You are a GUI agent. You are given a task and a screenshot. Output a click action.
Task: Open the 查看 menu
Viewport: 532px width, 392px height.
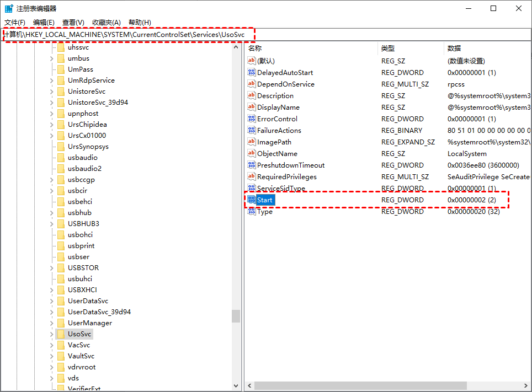point(72,22)
